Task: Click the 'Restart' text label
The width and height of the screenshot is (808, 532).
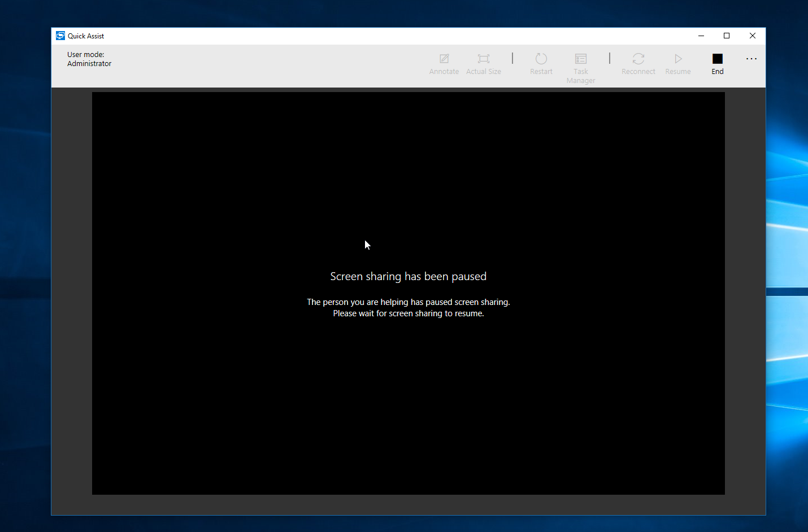Action: (x=541, y=72)
